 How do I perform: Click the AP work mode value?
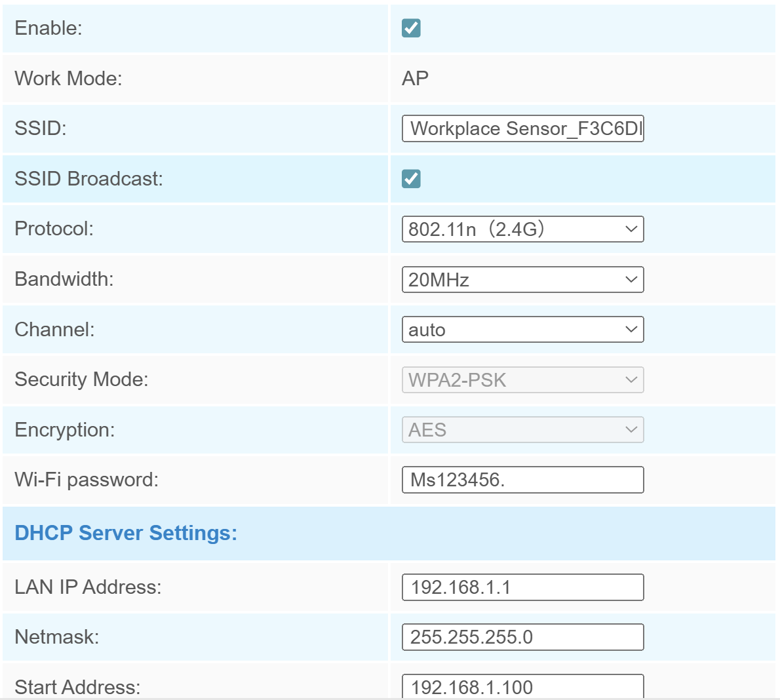click(415, 79)
